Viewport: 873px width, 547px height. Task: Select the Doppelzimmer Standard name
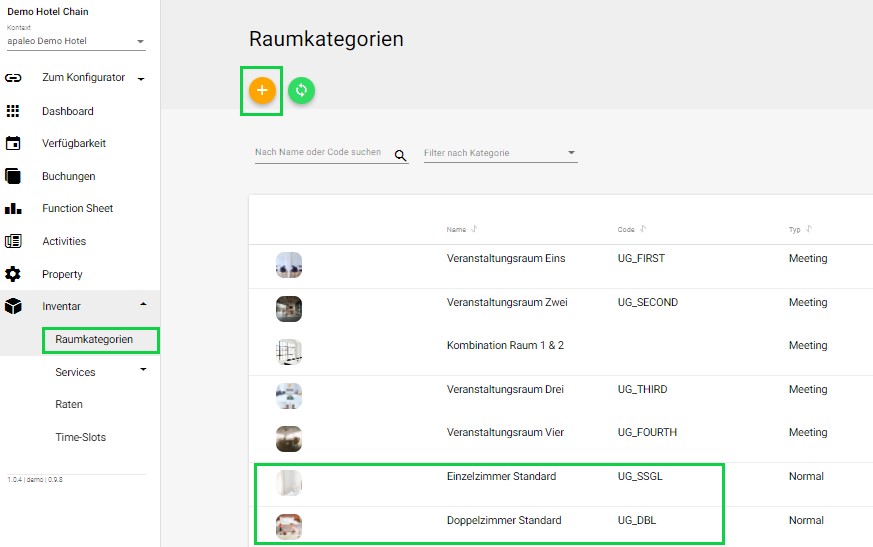click(x=504, y=520)
